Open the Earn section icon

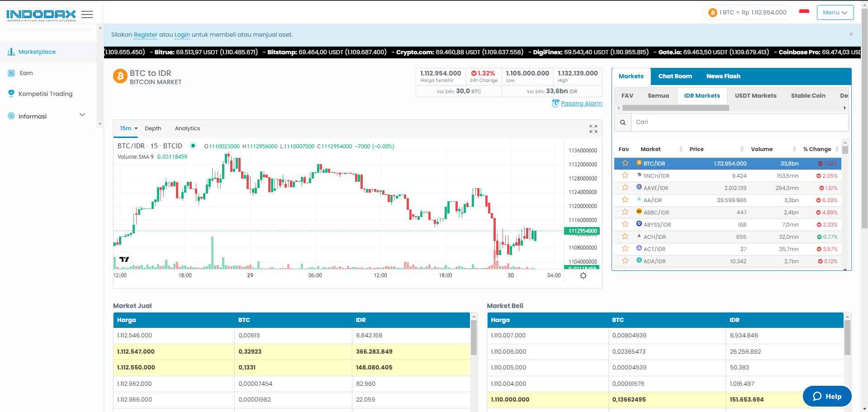coord(11,72)
